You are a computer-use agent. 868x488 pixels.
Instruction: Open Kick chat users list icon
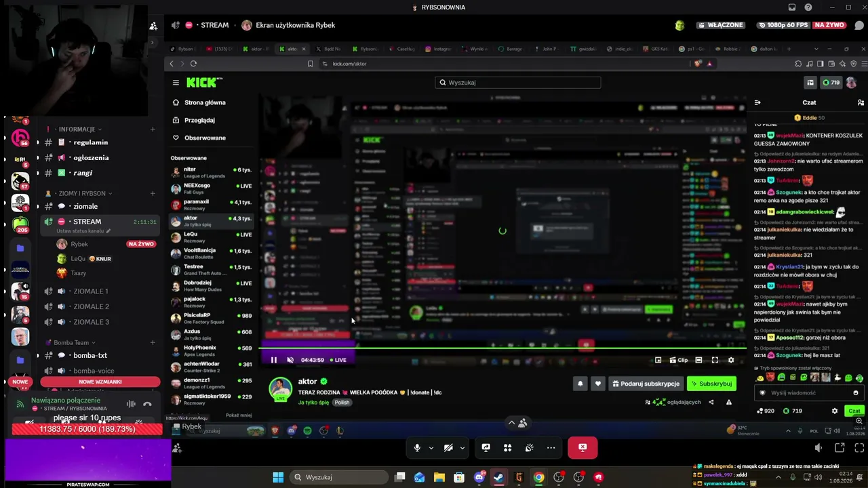[x=861, y=102]
